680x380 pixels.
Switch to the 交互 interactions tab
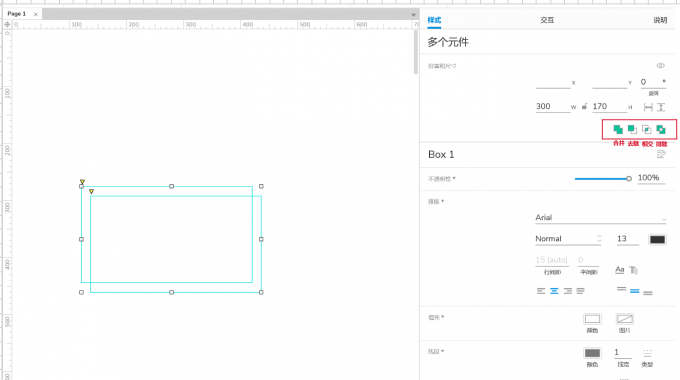547,20
